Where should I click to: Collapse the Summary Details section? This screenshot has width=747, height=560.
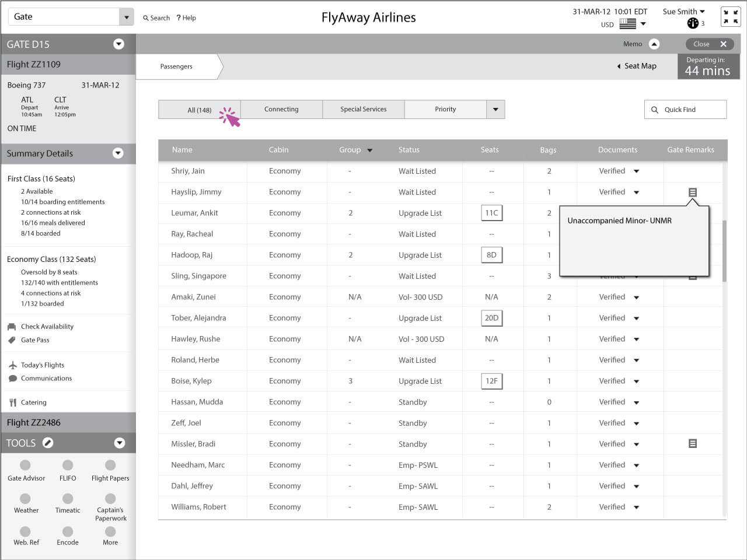pyautogui.click(x=118, y=153)
